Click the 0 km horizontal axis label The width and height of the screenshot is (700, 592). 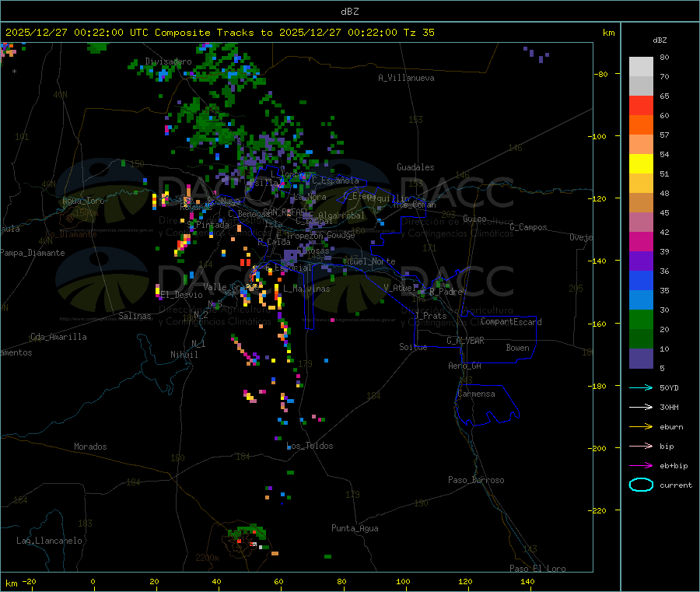93,581
